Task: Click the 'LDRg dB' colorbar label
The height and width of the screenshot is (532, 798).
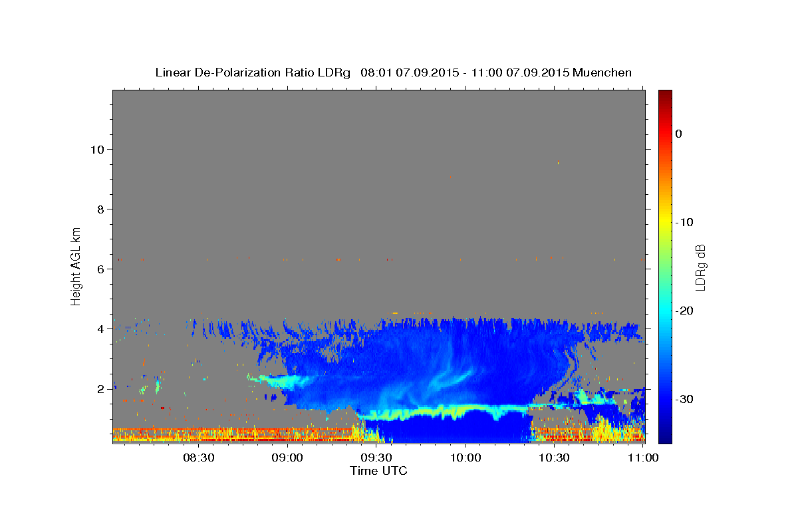Action: click(x=700, y=267)
